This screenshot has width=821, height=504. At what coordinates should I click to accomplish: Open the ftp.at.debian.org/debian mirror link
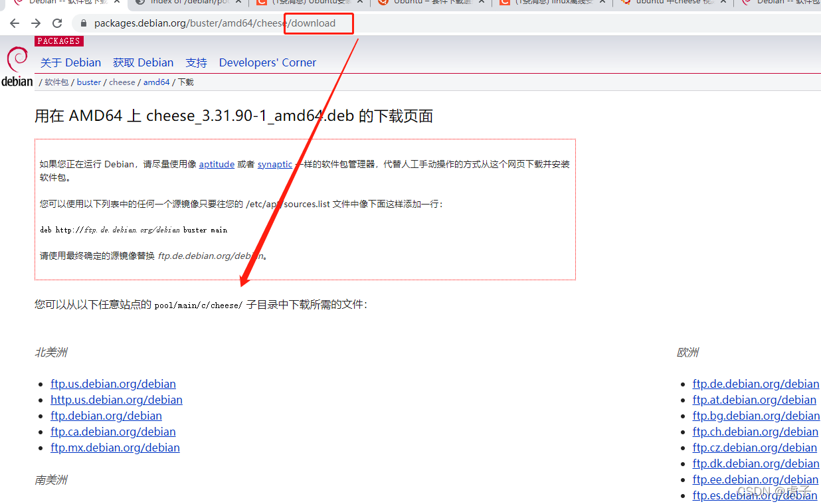pos(755,400)
